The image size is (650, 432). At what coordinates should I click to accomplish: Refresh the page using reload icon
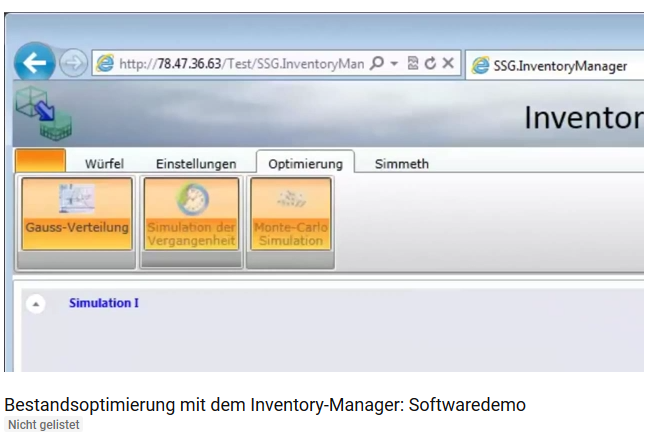pos(430,64)
